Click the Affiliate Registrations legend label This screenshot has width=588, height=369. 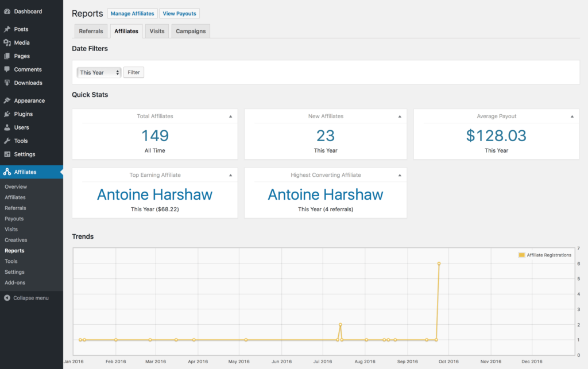(549, 255)
